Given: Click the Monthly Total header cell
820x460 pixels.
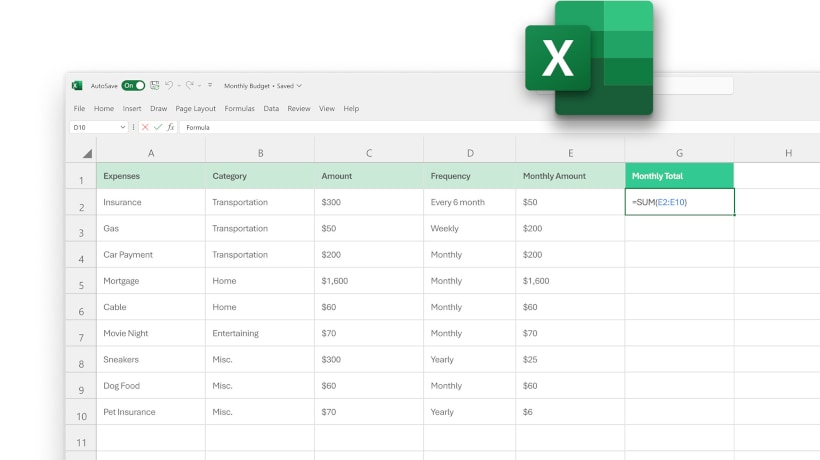Looking at the screenshot, I should [679, 176].
